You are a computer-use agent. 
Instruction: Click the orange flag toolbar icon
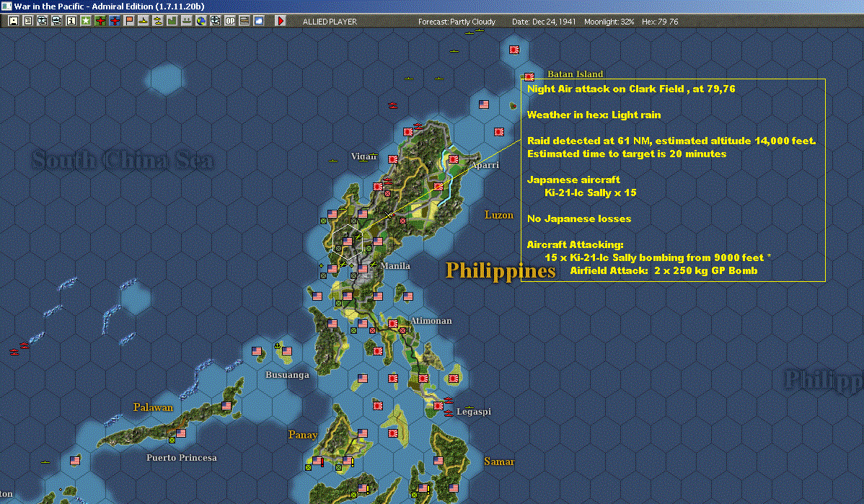(x=129, y=21)
